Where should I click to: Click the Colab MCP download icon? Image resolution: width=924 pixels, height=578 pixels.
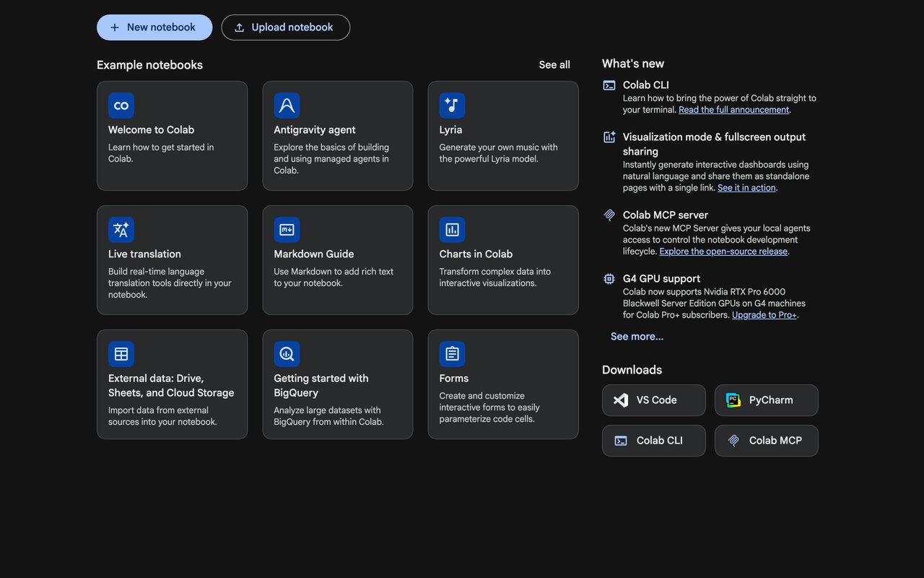pyautogui.click(x=733, y=441)
